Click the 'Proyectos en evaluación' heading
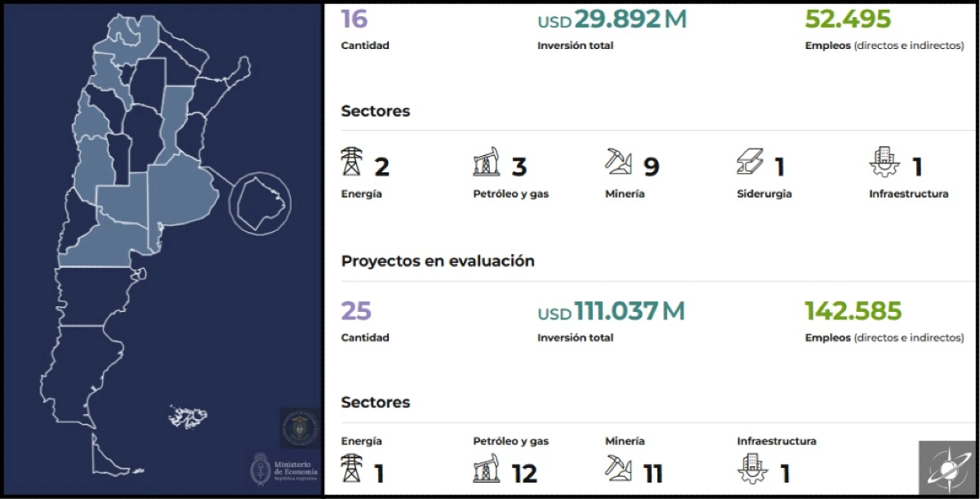Screen dimensions: 980x499 (x=438, y=261)
